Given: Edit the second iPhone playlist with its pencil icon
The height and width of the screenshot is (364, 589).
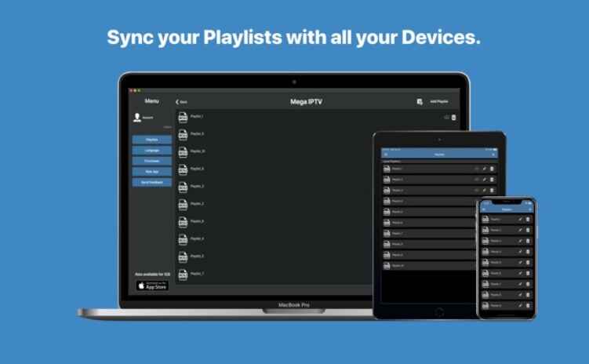Looking at the screenshot, I should pyautogui.click(x=520, y=231).
